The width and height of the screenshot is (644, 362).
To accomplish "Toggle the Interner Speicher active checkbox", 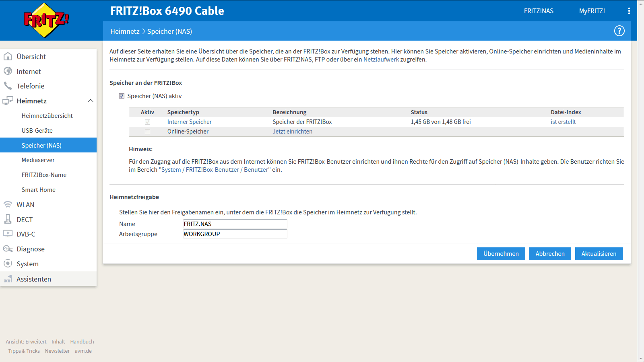I will [147, 122].
